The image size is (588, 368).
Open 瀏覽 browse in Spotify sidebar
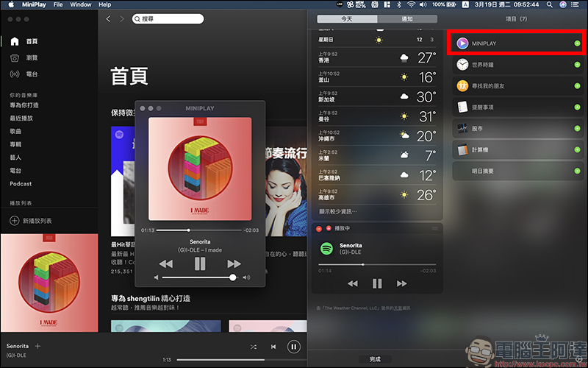(x=24, y=58)
